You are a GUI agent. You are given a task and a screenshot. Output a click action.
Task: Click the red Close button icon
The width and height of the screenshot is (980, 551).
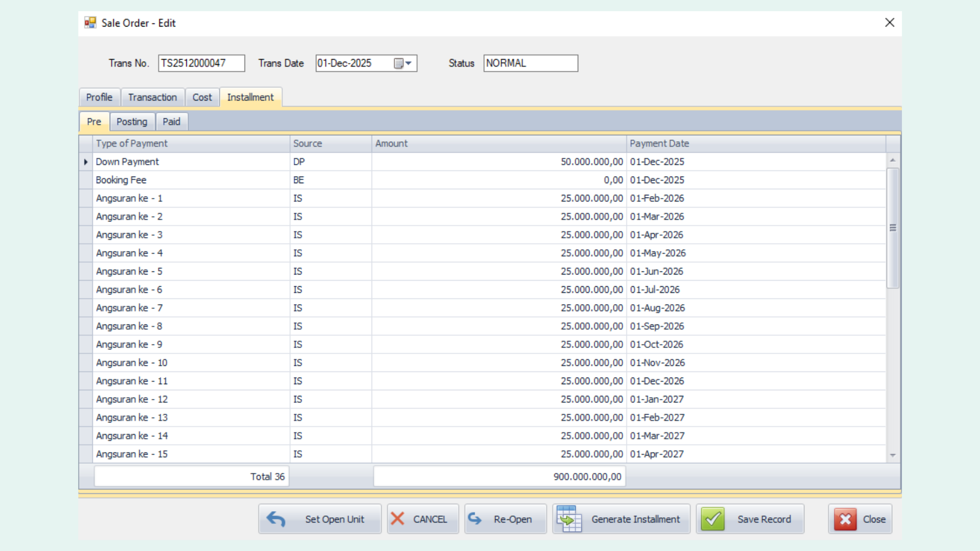845,519
